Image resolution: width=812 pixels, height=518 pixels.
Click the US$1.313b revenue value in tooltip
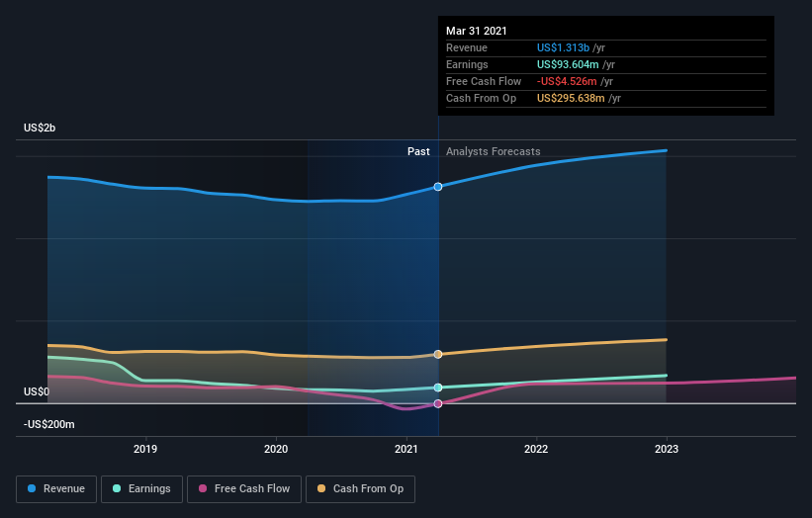pos(563,47)
